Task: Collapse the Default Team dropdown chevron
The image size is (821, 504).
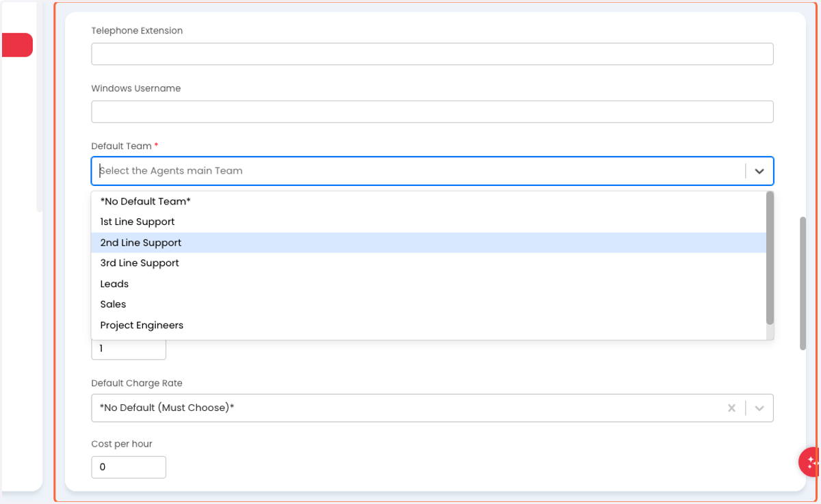Action: (x=759, y=171)
